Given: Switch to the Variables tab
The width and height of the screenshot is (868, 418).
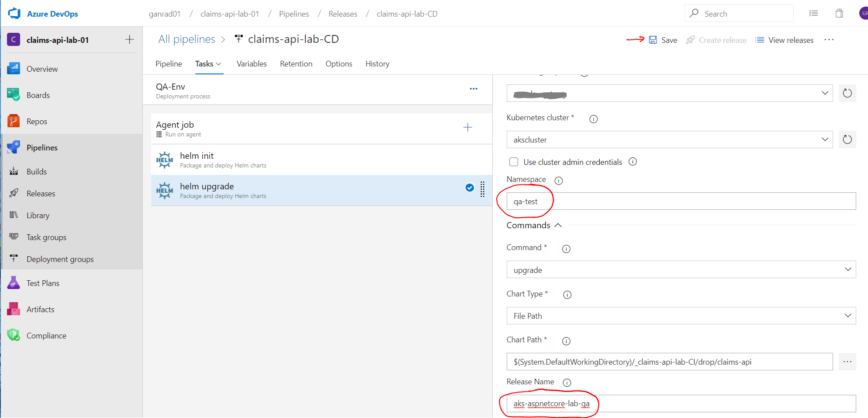Looking at the screenshot, I should [252, 64].
